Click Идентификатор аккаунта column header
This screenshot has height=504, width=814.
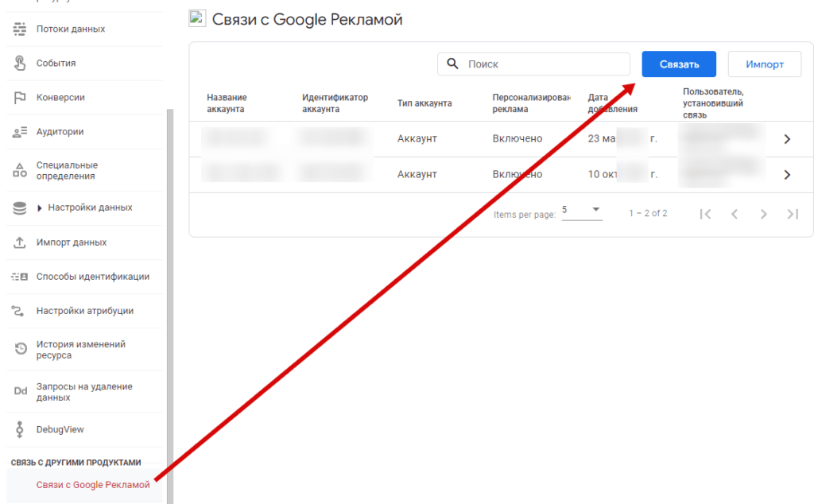coord(335,103)
